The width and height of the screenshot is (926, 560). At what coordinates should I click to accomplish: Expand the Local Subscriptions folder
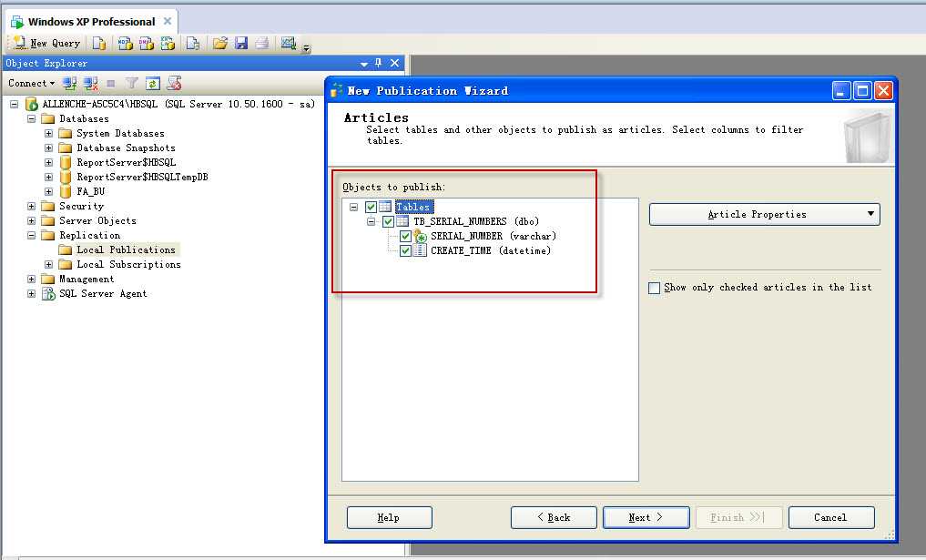pyautogui.click(x=49, y=265)
